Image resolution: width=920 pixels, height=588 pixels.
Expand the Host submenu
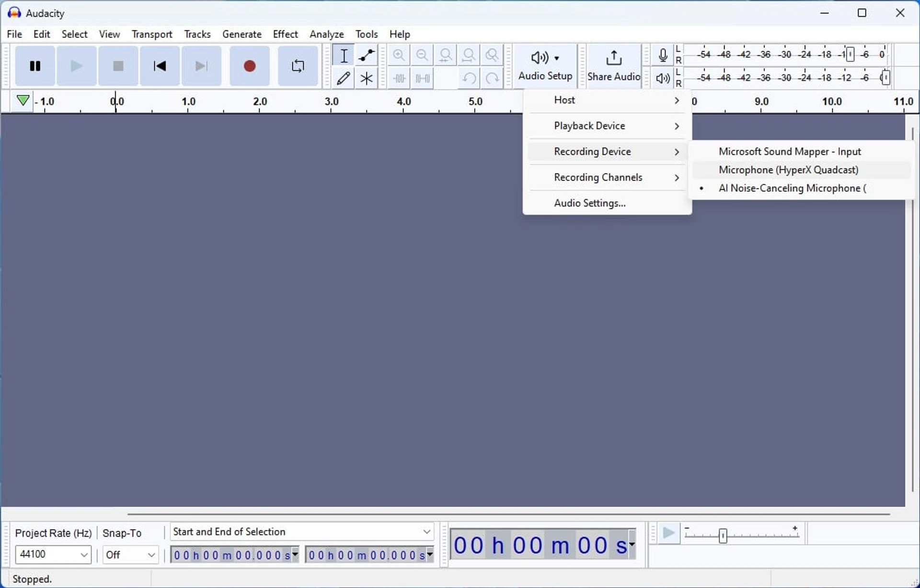[x=607, y=100]
